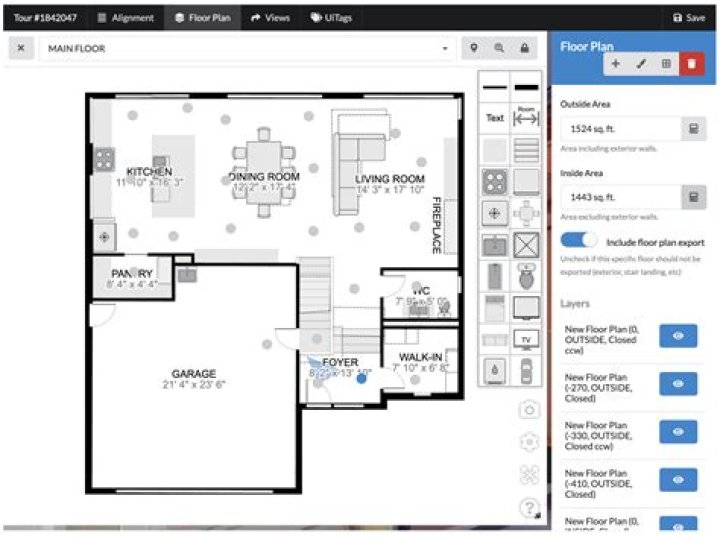Click the GARAGE room label
Viewport: 720px width, 539px height.
point(194,373)
